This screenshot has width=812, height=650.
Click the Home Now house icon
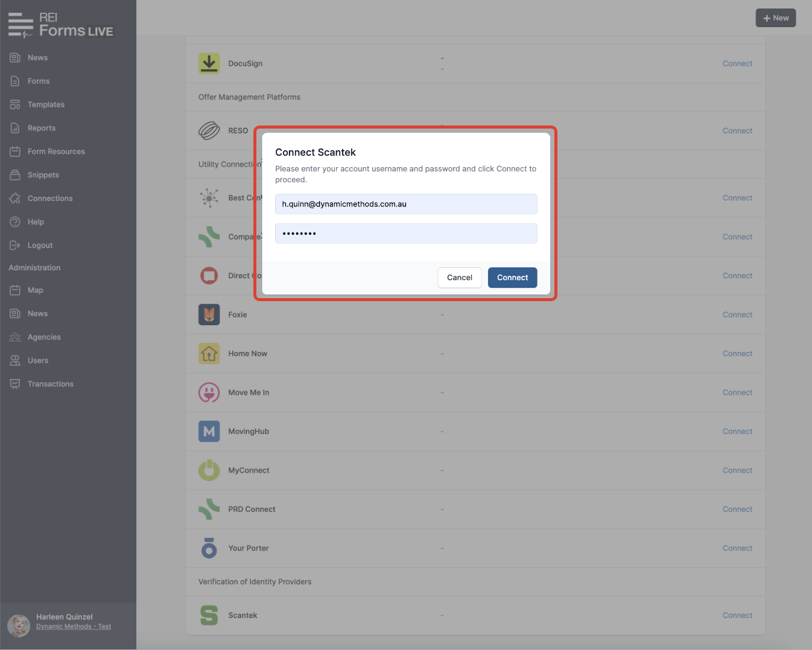click(209, 354)
